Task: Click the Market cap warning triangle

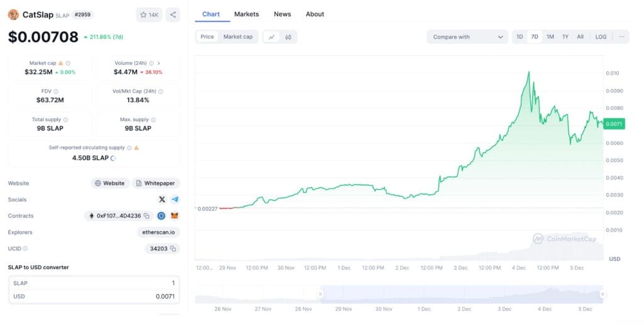Action: pyautogui.click(x=61, y=63)
